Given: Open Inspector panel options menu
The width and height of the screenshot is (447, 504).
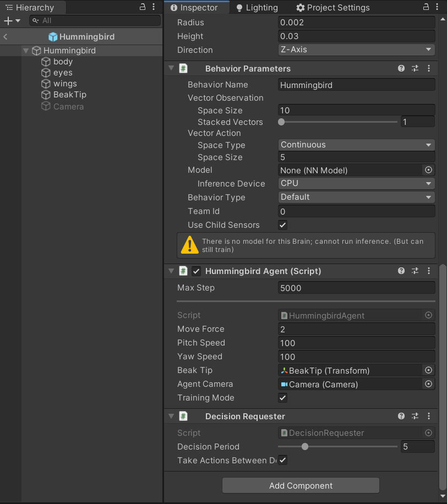Looking at the screenshot, I should [437, 7].
